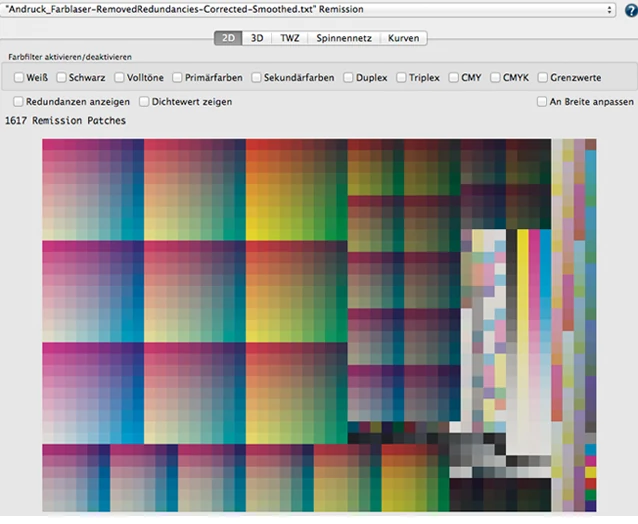
Task: Enable the Triplex filter checkbox
Action: click(401, 78)
